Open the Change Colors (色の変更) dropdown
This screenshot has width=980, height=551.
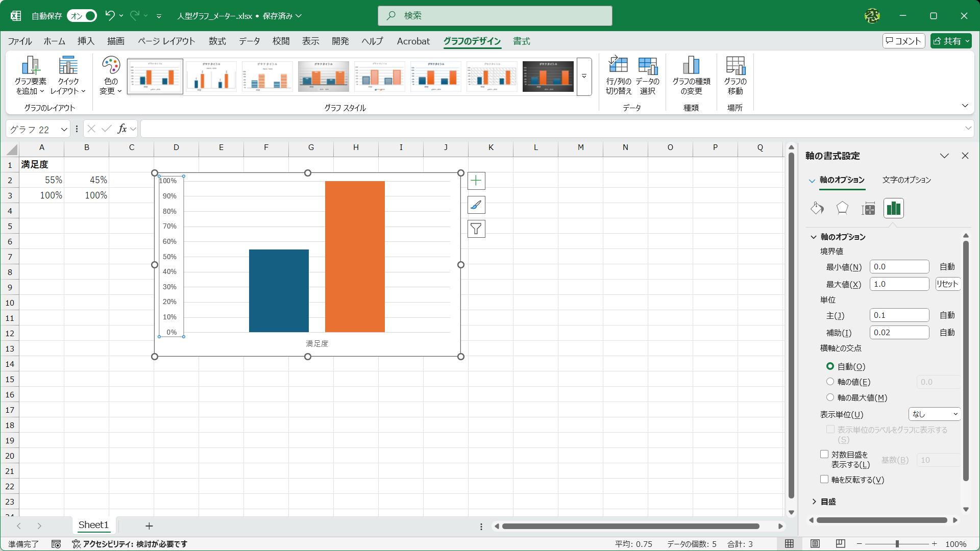pyautogui.click(x=111, y=75)
